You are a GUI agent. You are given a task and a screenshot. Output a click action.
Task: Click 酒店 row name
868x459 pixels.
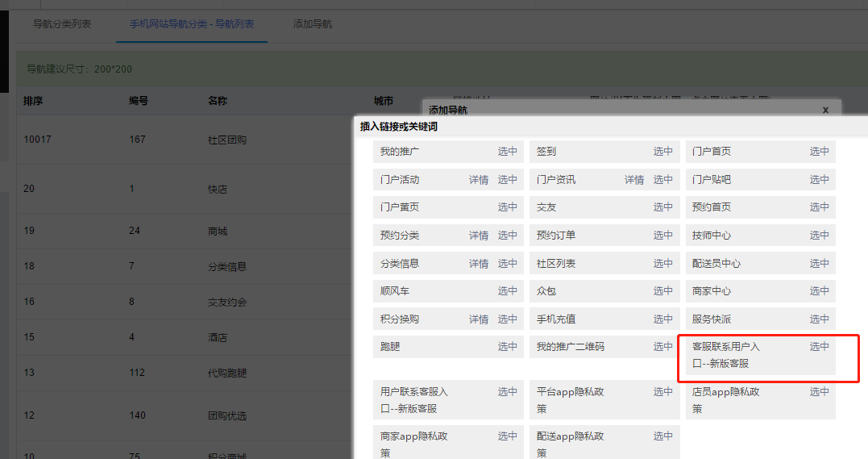coord(218,338)
